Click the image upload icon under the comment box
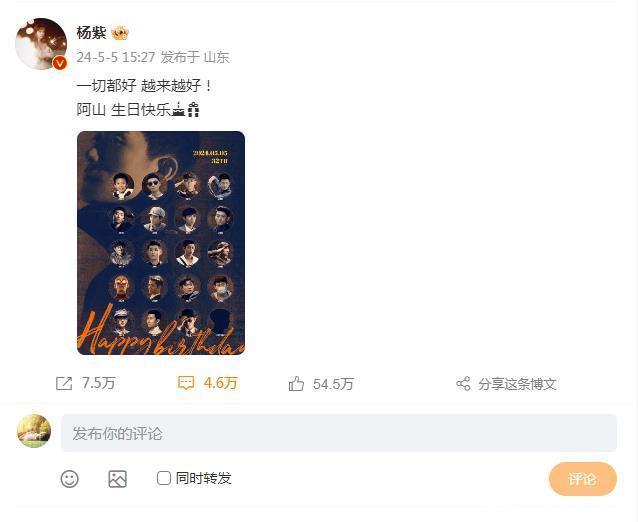Image resolution: width=638 pixels, height=522 pixels. pos(118,479)
